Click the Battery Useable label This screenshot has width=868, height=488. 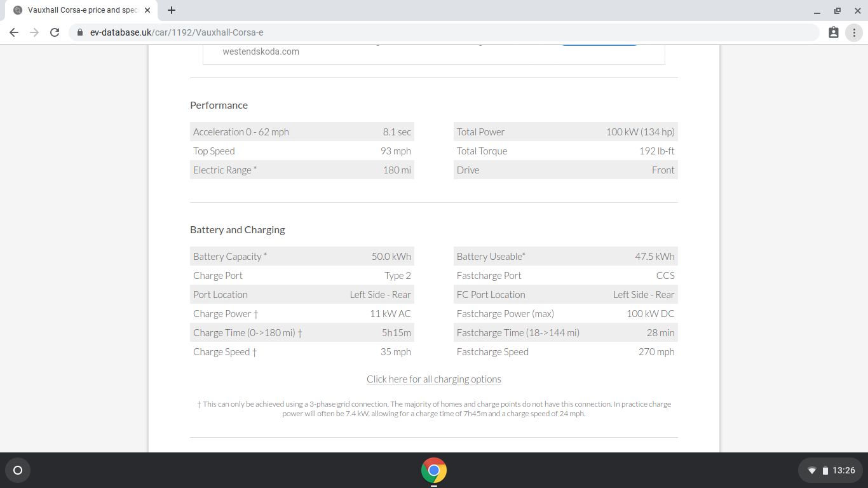[x=491, y=257]
